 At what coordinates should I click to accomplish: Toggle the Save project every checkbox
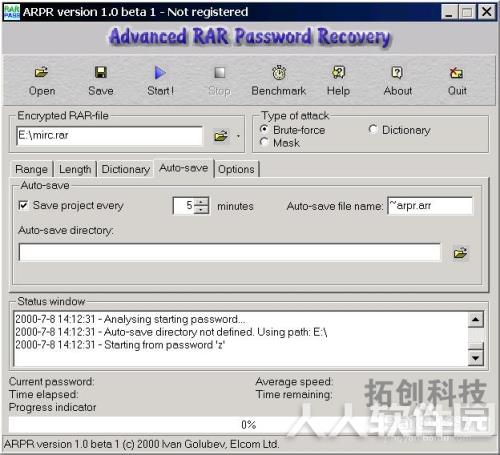point(23,205)
